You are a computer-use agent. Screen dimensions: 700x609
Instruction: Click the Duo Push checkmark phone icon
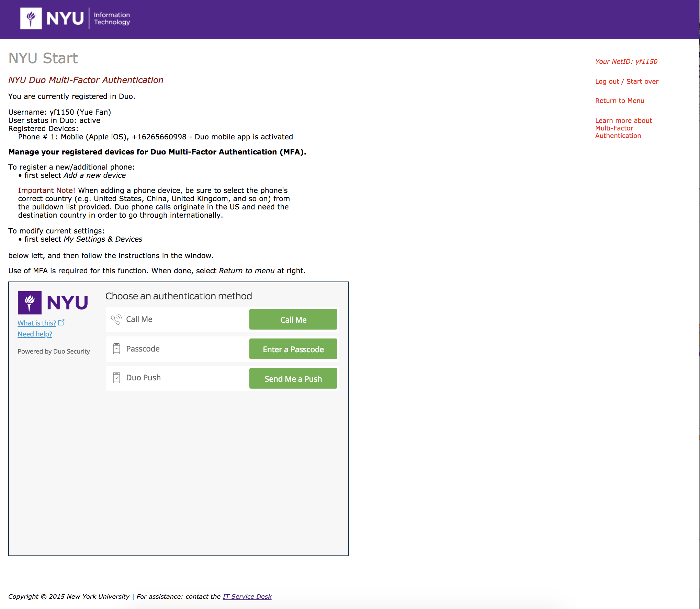coord(116,378)
